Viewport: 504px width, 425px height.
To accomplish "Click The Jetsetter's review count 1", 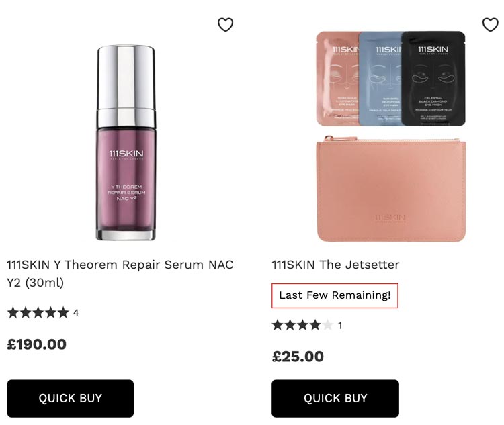I will click(x=340, y=326).
